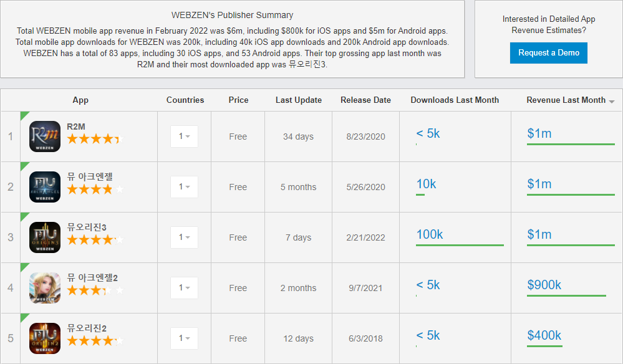Screen dimensions: 623x364
Task: Click the R2M star rating
Action: (x=95, y=139)
